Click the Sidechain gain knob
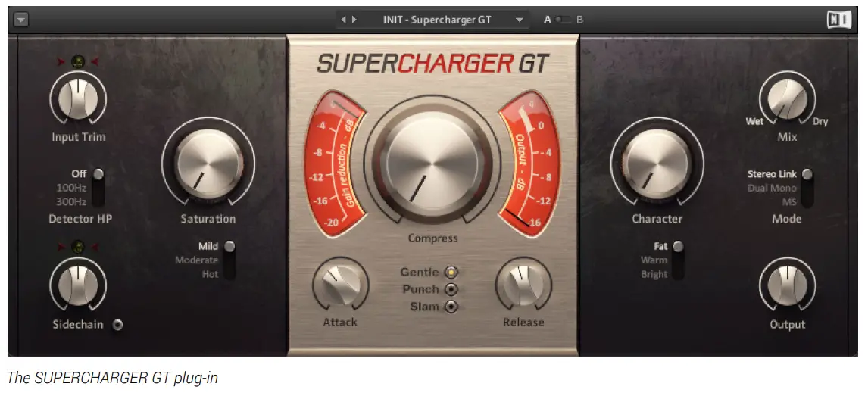This screenshot has height=402, width=868. tap(78, 285)
